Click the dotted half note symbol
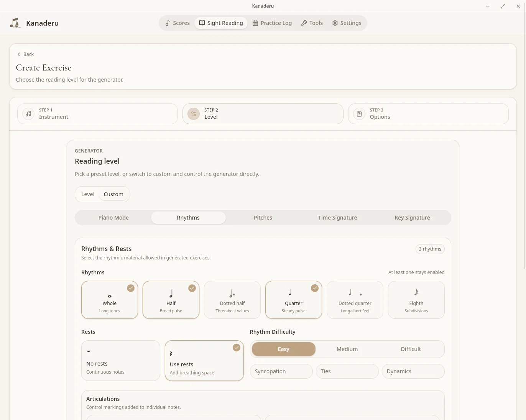Image resolution: width=526 pixels, height=420 pixels. pos(232,294)
